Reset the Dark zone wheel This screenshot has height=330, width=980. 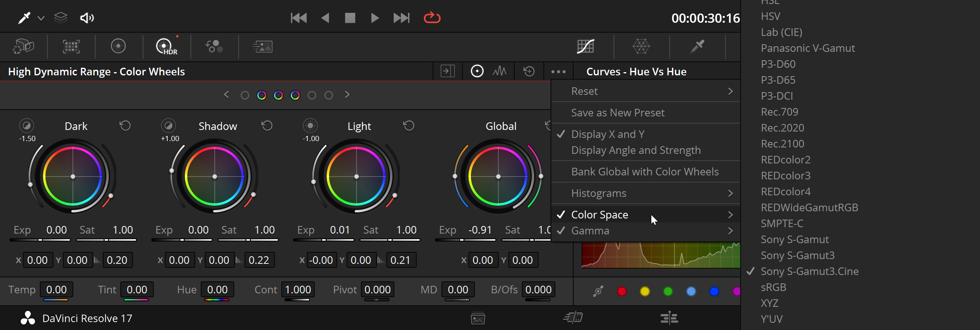[125, 126]
